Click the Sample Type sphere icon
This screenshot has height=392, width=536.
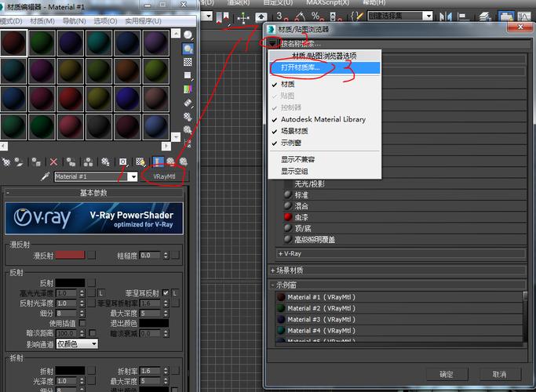188,34
